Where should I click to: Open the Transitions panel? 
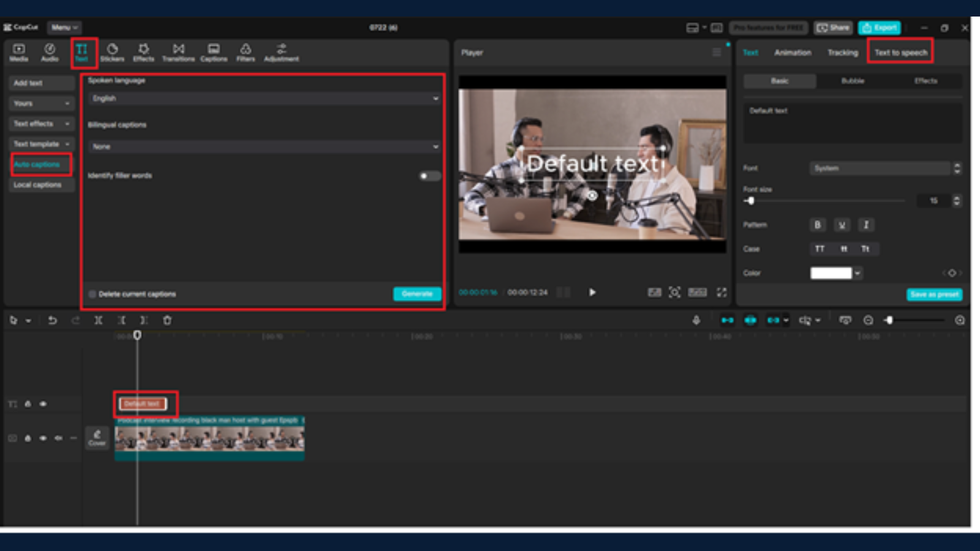point(178,53)
